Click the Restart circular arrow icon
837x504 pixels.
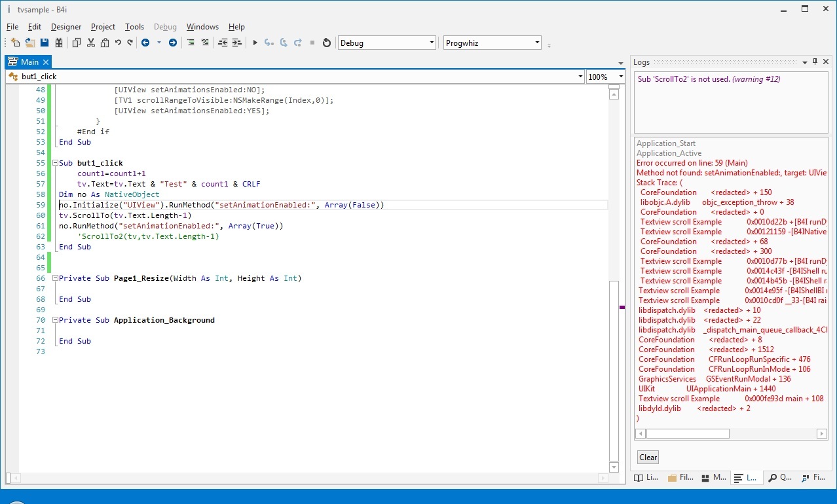(327, 43)
